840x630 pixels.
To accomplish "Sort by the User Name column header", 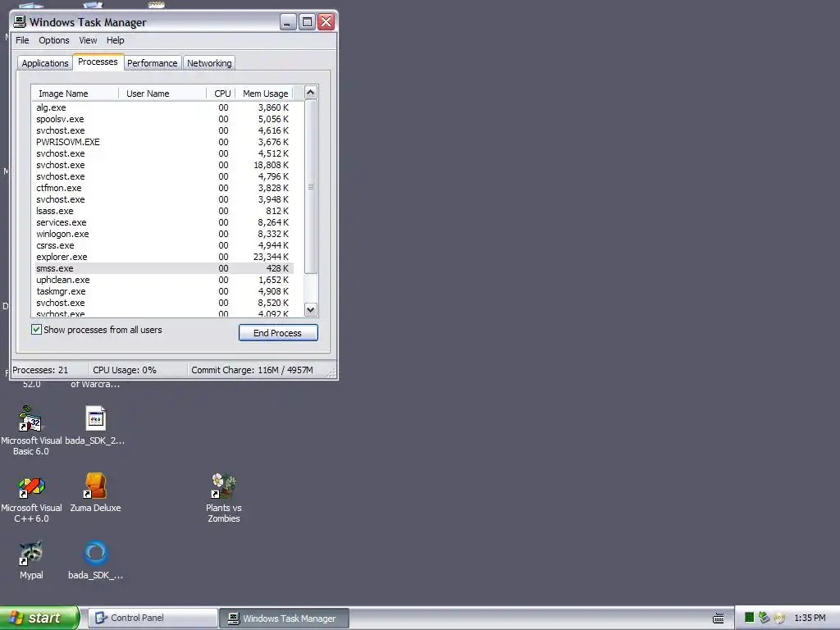I will pyautogui.click(x=162, y=94).
